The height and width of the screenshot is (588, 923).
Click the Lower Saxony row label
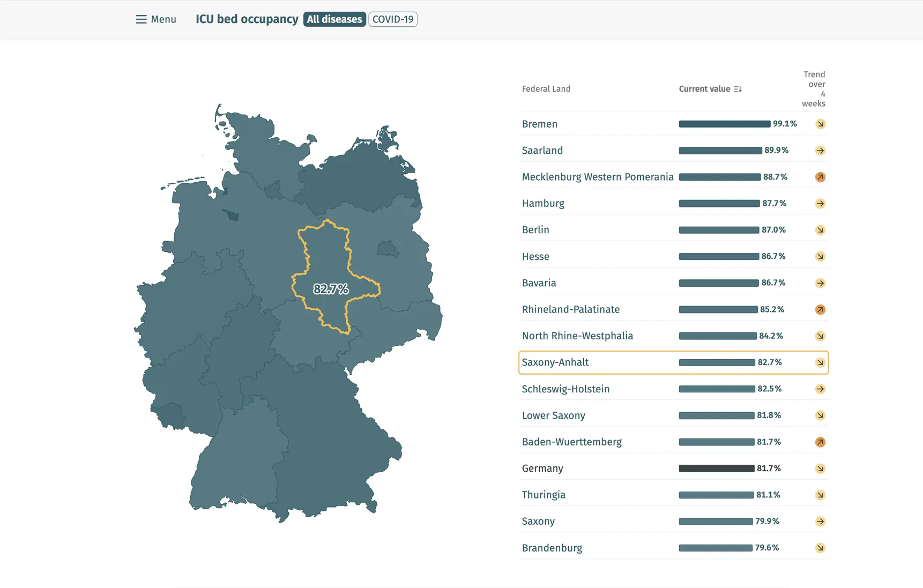pos(553,415)
